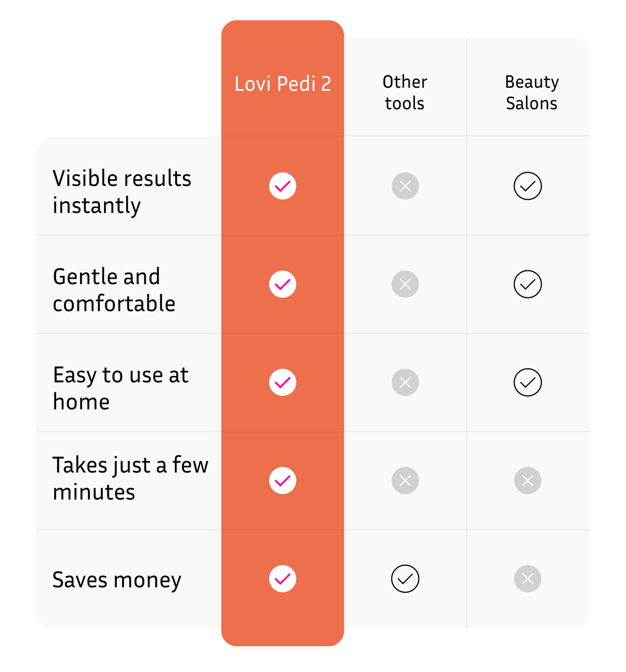Click Beauty Salons checkmark for Easy to use
This screenshot has height=672, width=626.
coord(528,382)
